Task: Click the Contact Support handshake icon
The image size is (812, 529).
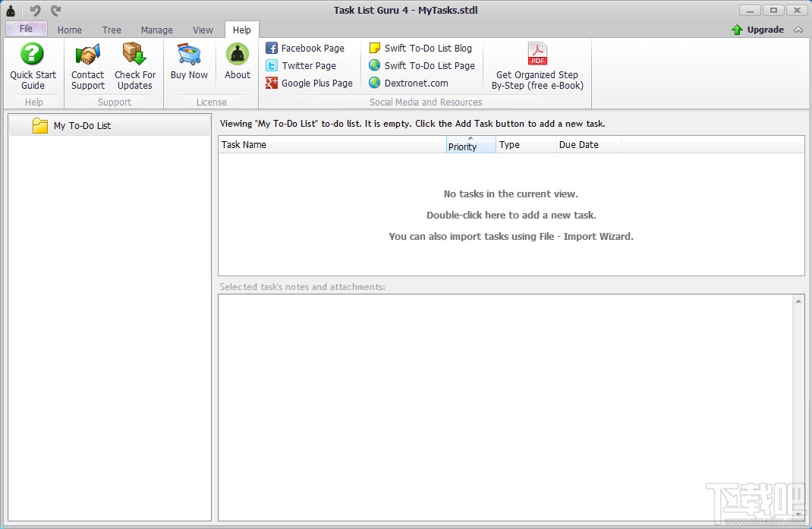Action: [x=87, y=54]
